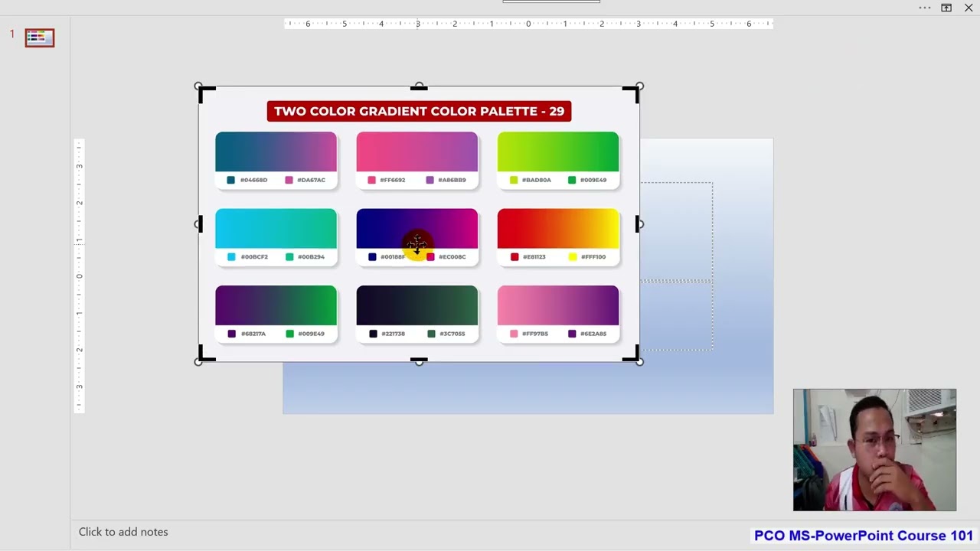Click the vertical ruler left of the slide
Image resolution: width=980 pixels, height=551 pixels.
79,275
